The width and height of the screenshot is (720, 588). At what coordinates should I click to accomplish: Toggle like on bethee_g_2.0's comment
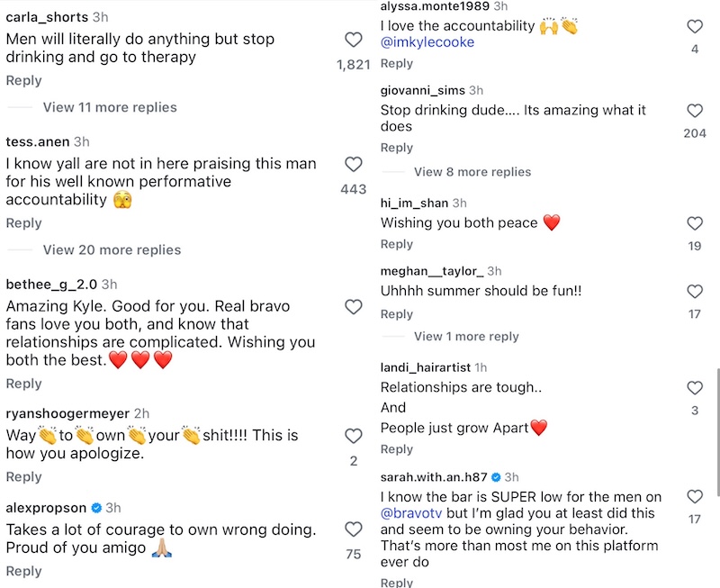click(353, 306)
